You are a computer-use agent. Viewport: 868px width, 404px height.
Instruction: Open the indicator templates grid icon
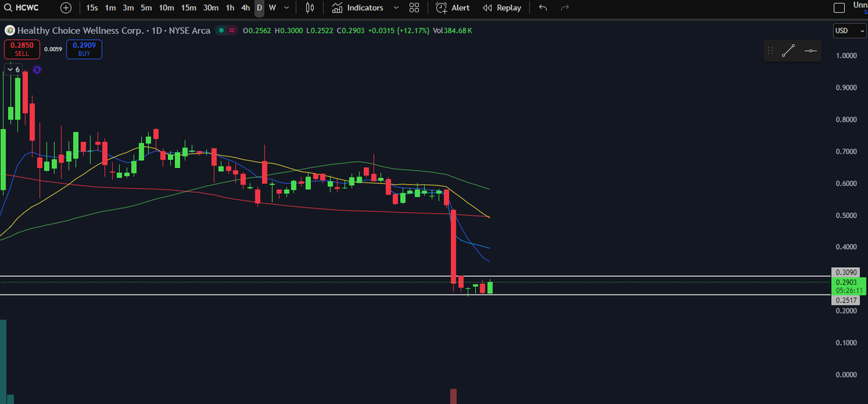pyautogui.click(x=414, y=8)
